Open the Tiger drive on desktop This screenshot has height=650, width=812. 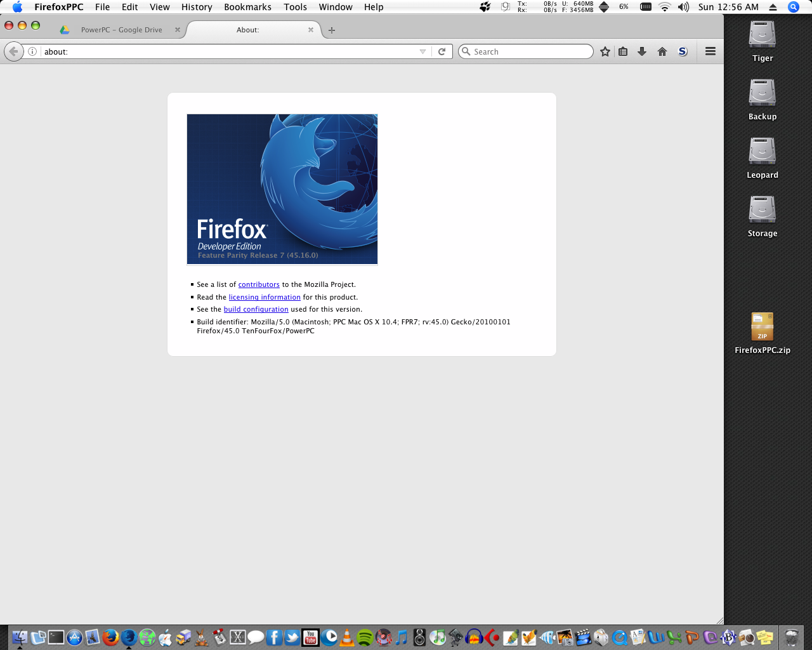pyautogui.click(x=763, y=41)
